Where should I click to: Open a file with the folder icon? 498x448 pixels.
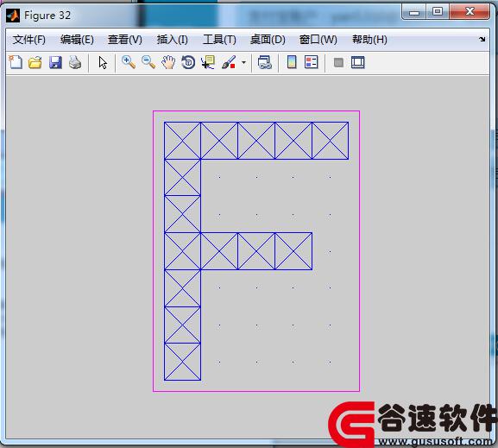[35, 62]
